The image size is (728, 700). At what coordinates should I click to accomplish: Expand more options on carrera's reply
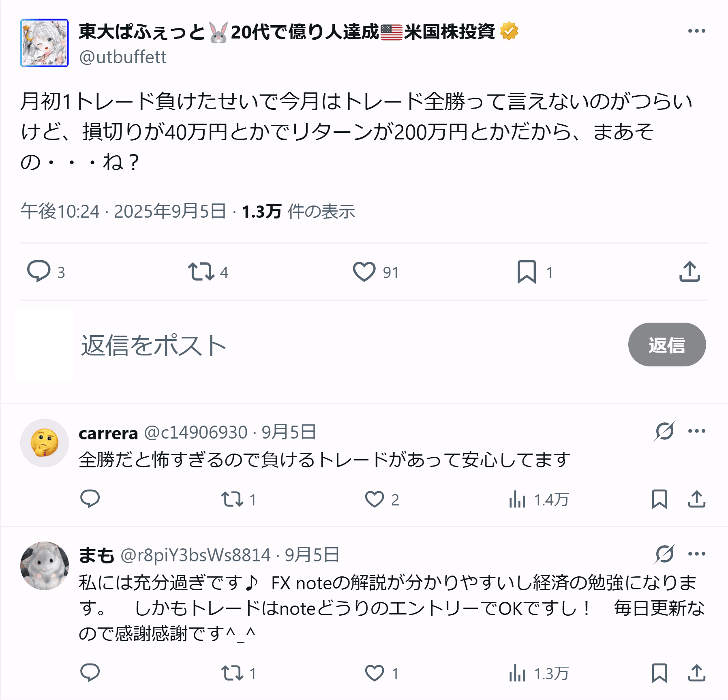pos(696,431)
